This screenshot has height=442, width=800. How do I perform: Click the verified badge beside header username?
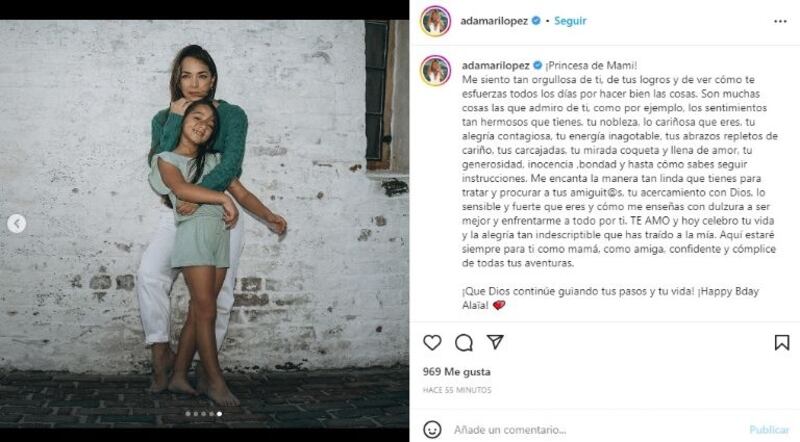[536, 21]
